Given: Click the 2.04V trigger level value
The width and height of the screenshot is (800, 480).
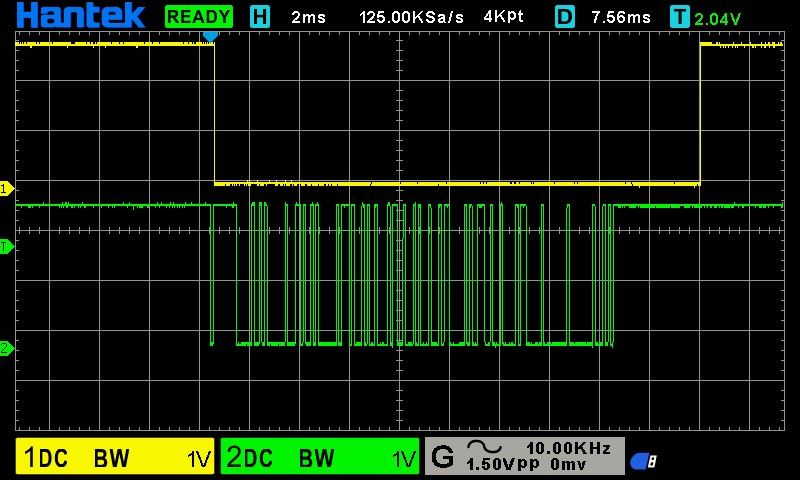Looking at the screenshot, I should (x=717, y=19).
